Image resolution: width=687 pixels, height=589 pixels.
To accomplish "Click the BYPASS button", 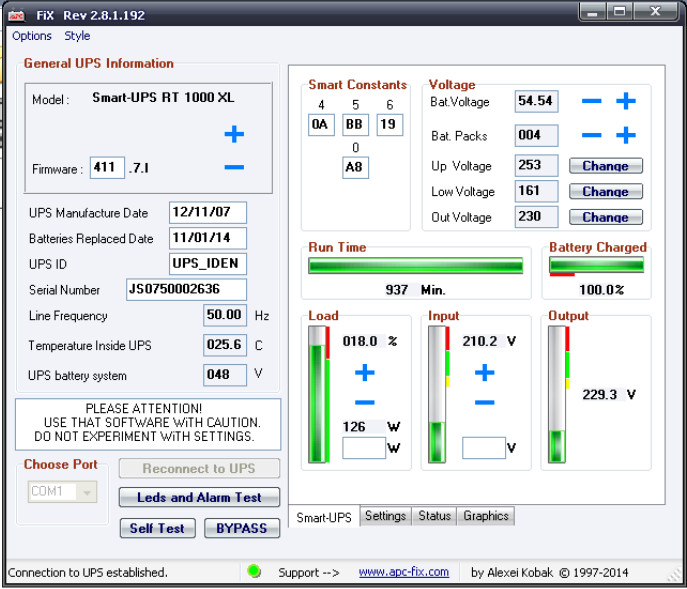I will pyautogui.click(x=241, y=528).
